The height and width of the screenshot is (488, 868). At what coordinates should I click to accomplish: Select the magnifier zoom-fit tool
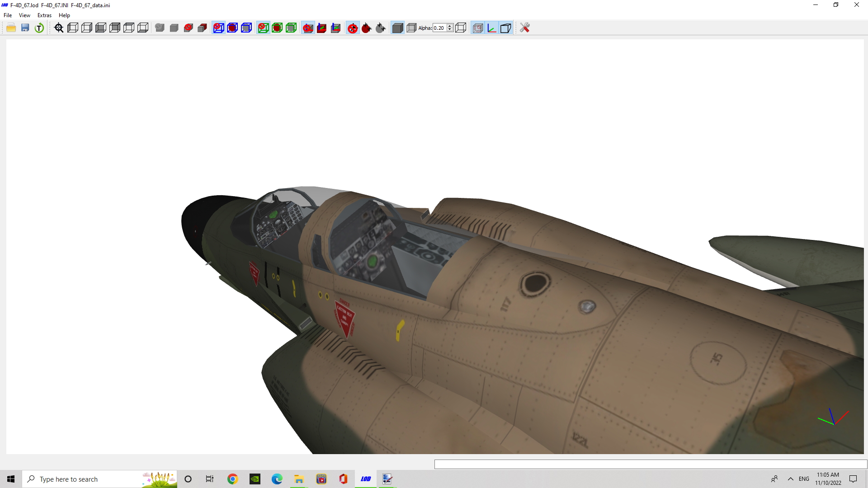59,28
